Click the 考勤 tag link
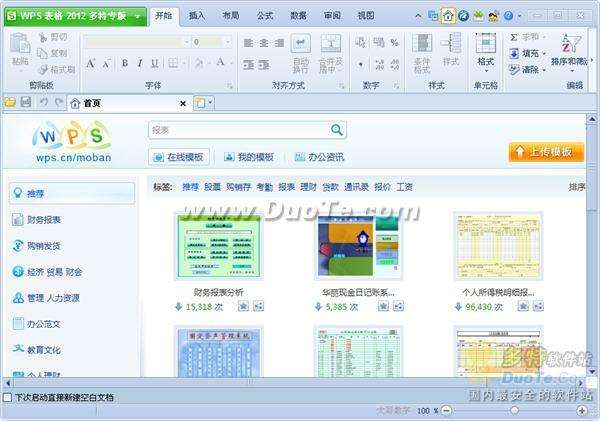The height and width of the screenshot is (421, 600). 264,187
